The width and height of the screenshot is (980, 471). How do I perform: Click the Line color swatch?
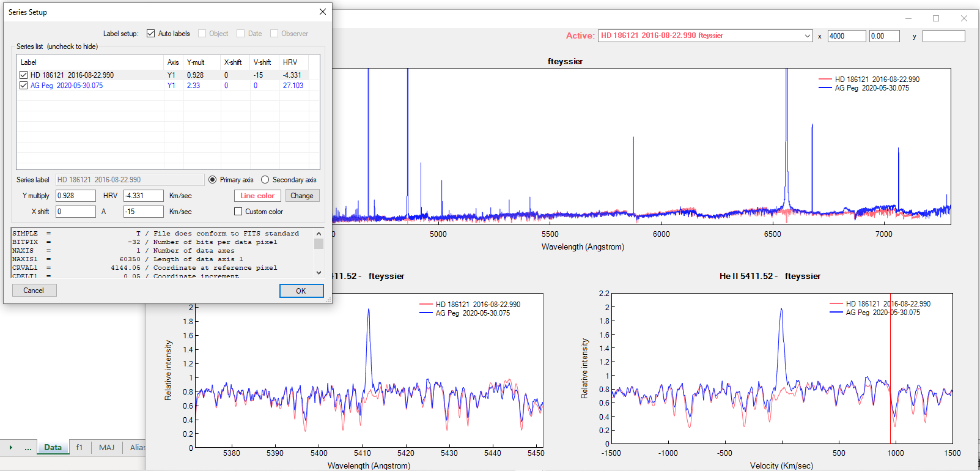(x=257, y=196)
